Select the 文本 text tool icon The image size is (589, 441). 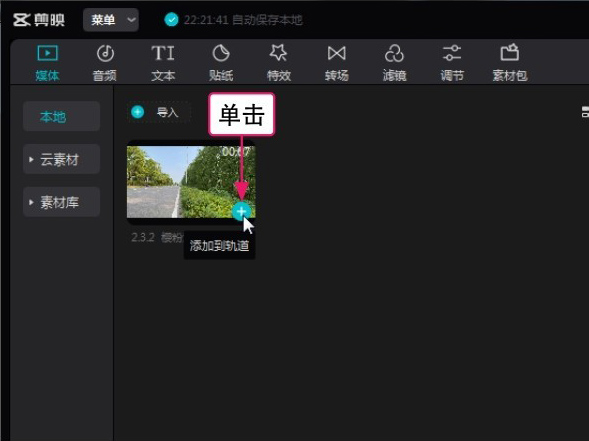pos(163,53)
